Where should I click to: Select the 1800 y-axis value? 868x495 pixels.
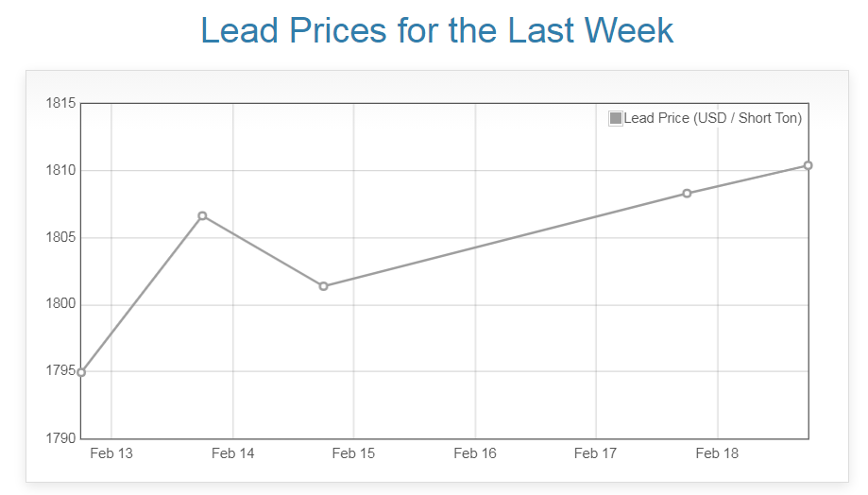click(60, 304)
